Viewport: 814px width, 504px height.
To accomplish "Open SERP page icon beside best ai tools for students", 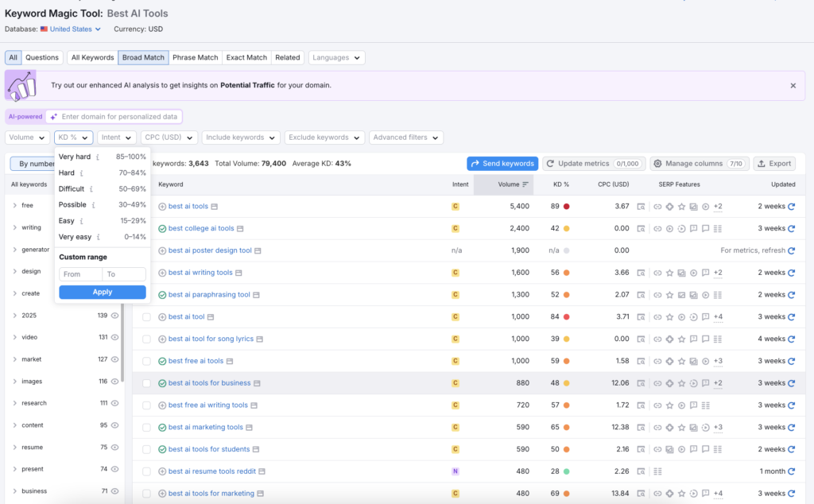I will click(255, 449).
